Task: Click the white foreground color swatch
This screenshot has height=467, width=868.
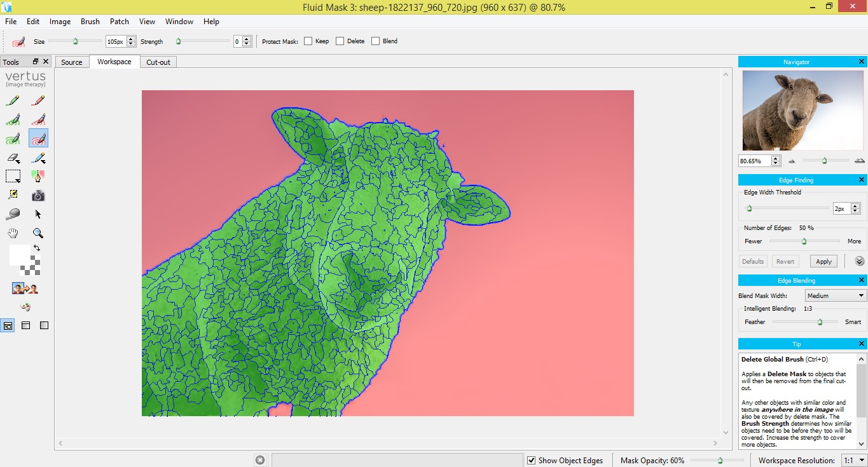Action: click(x=19, y=255)
